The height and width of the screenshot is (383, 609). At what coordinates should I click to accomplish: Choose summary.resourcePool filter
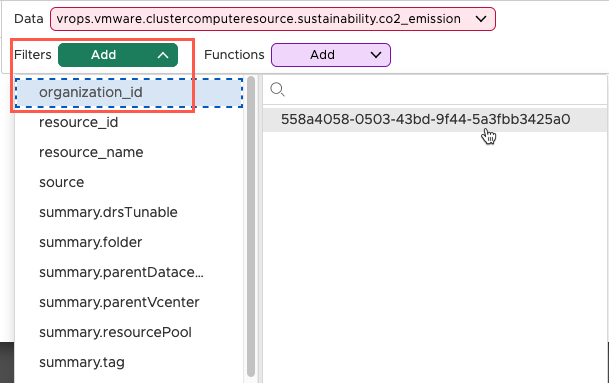pyautogui.click(x=129, y=332)
